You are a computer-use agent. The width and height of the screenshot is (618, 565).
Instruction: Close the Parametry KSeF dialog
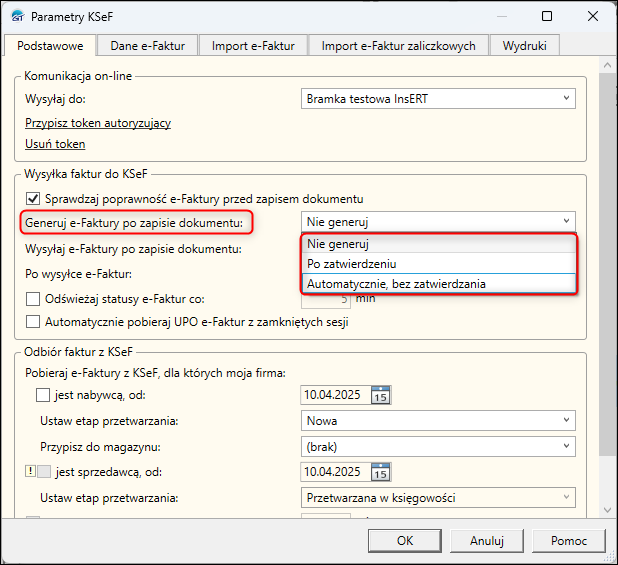tap(594, 17)
